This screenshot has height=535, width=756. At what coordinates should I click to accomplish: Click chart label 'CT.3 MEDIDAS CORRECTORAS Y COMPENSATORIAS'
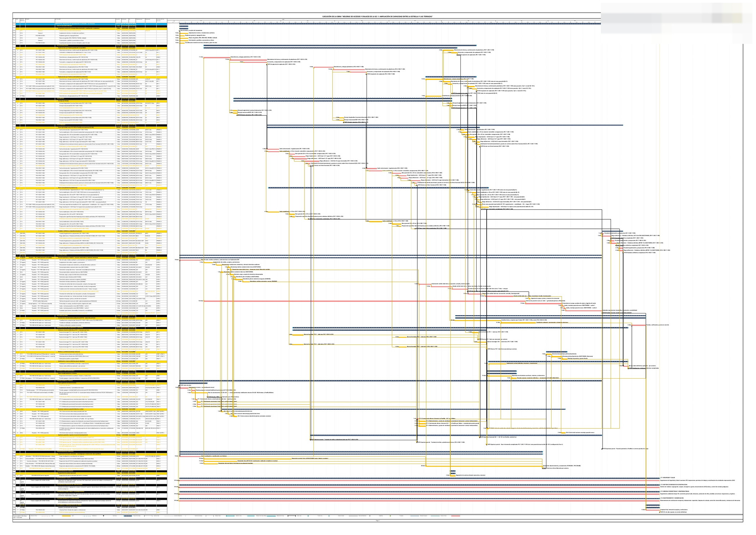(x=675, y=491)
